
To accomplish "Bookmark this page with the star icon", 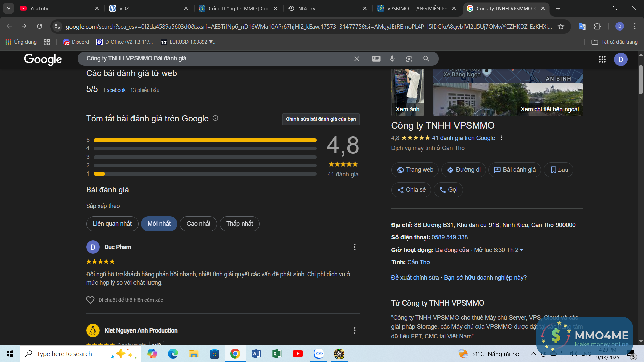I will tap(561, 26).
